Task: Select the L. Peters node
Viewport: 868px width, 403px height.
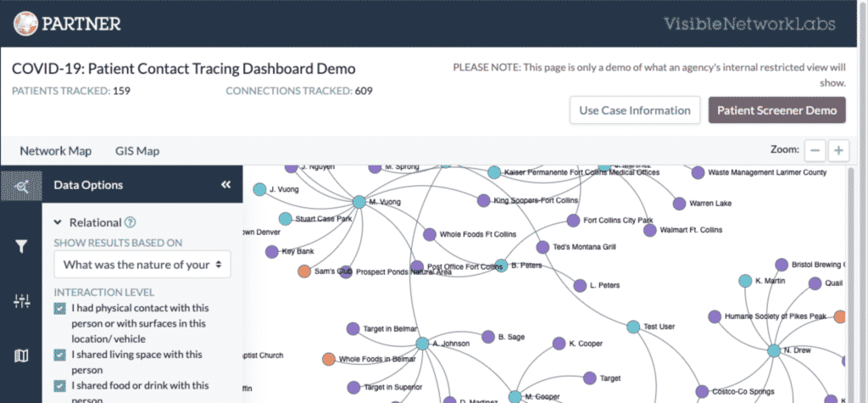Action: tap(580, 285)
